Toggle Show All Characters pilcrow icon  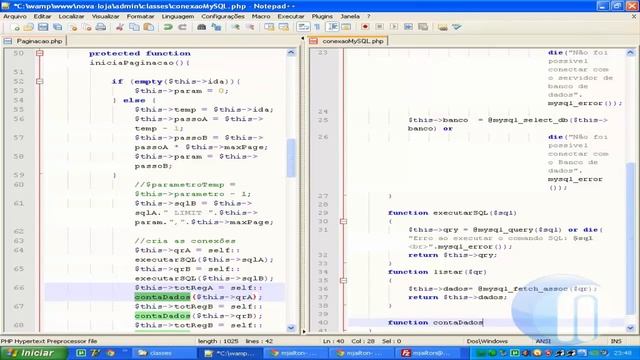pos(317,27)
